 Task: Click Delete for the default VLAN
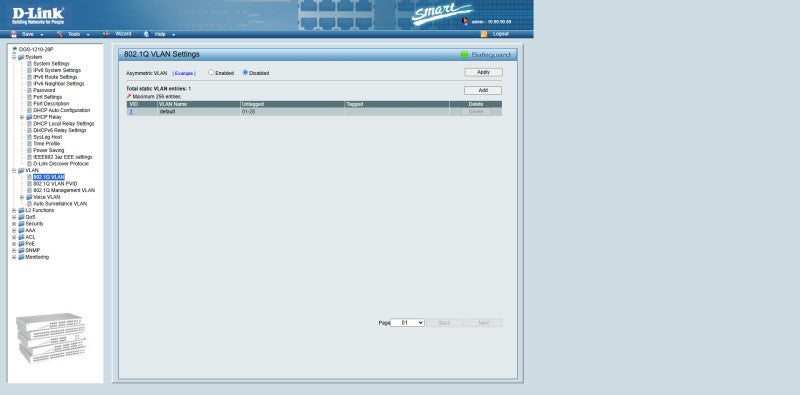pyautogui.click(x=476, y=111)
